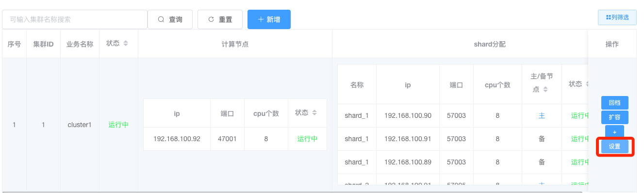Click the shard分配 column header

(490, 44)
